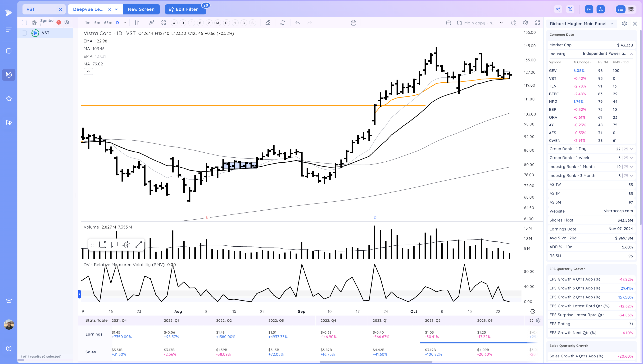Click the blue RMV panel handle
The width and height of the screenshot is (643, 364).
tap(79, 294)
